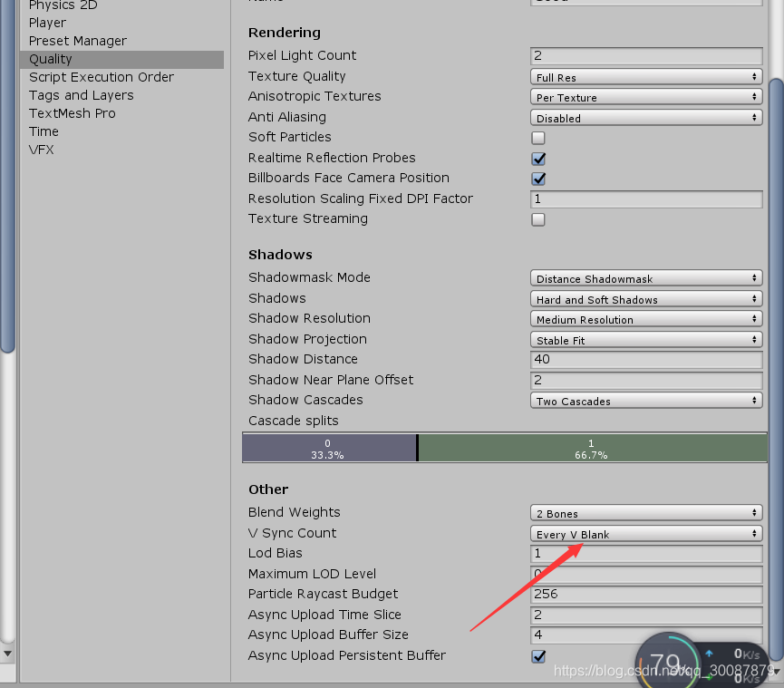Open the Blend Weights dropdown
Screen dimensions: 784x688
coord(646,513)
